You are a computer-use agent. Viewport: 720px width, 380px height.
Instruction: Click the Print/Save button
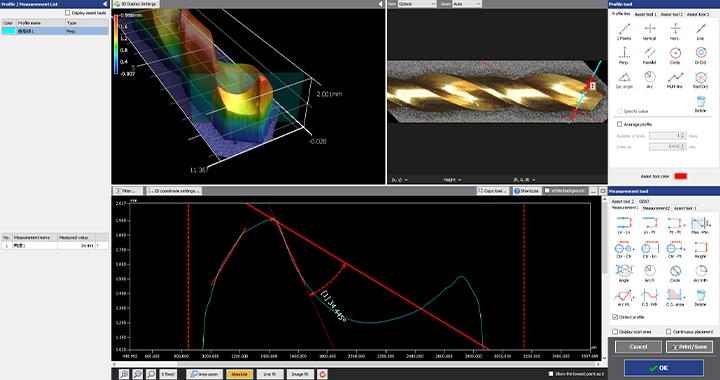689,347
